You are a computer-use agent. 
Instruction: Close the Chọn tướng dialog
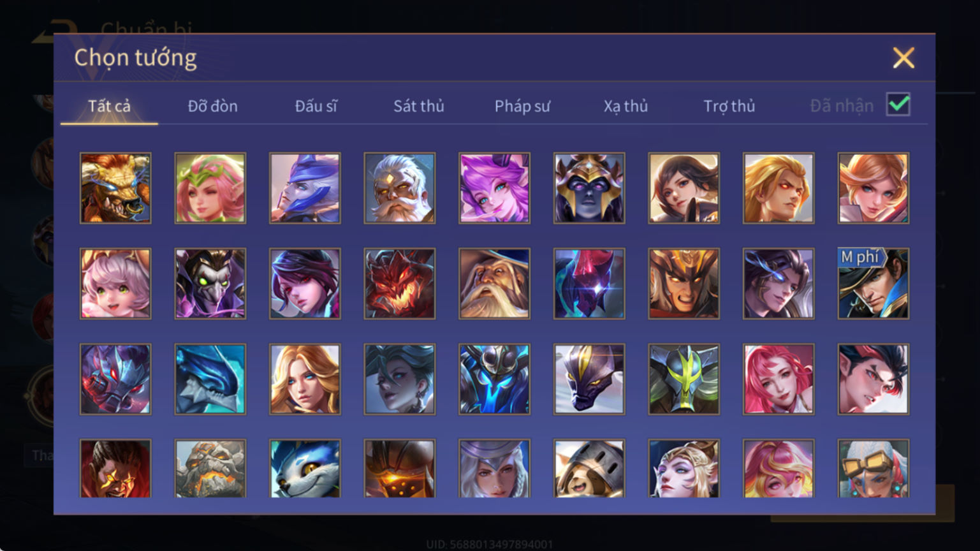point(903,58)
